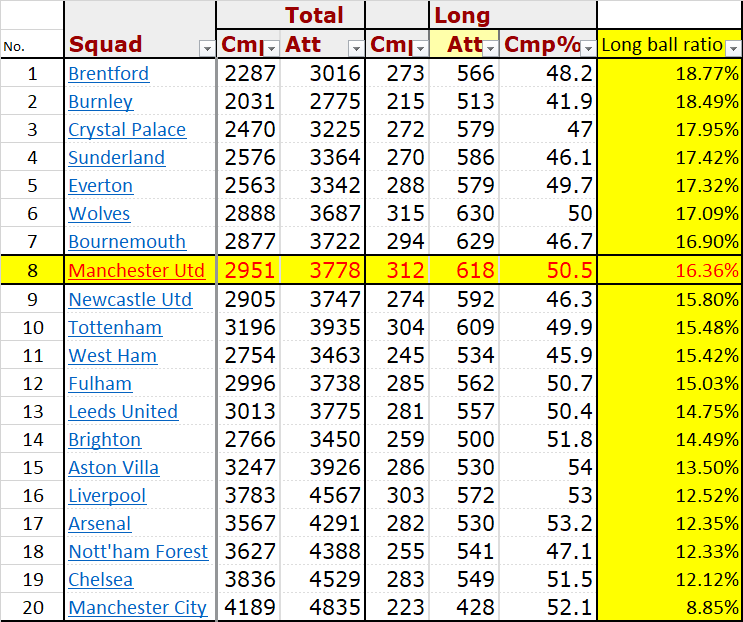This screenshot has width=743, height=622.
Task: Open the Manchester City link
Action: 137,608
